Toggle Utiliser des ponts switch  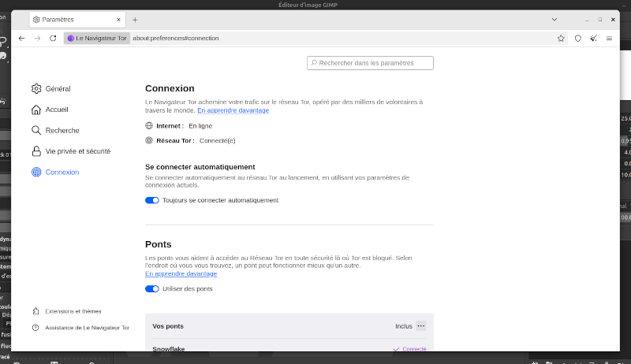(x=152, y=289)
